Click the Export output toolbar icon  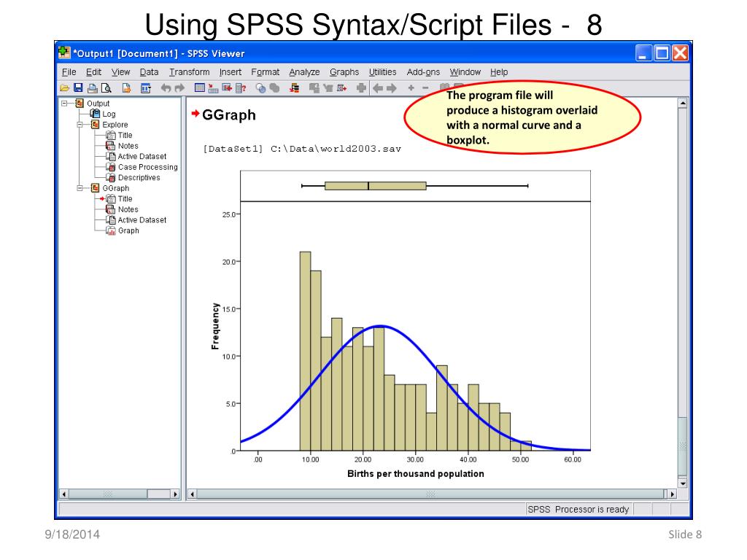(126, 87)
